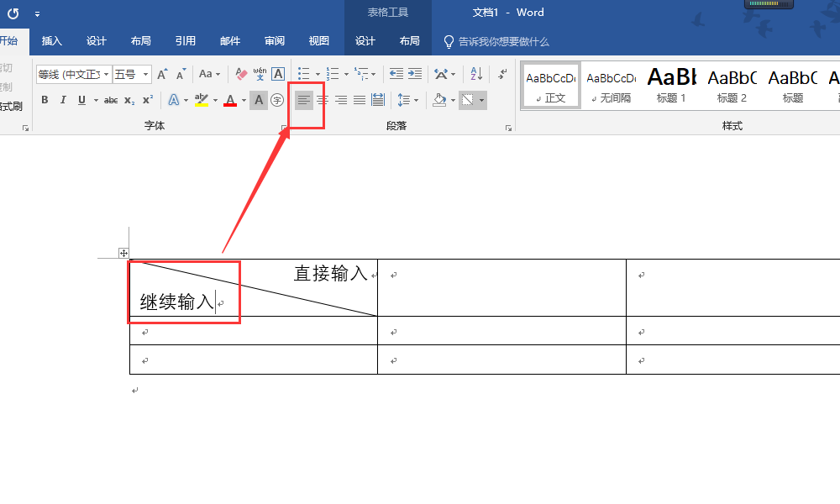Expand the font size 五号 dropdown
Viewport: 840px width, 504px height.
[145, 74]
